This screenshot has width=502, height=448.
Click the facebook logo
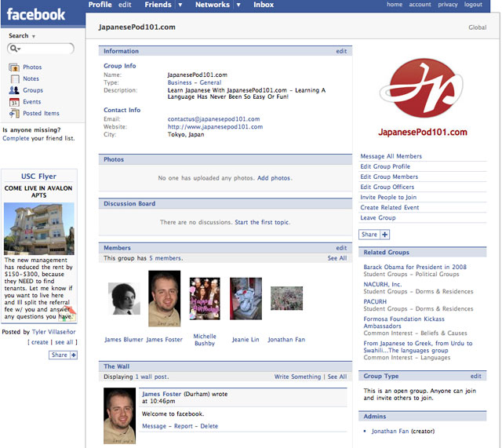(x=36, y=14)
